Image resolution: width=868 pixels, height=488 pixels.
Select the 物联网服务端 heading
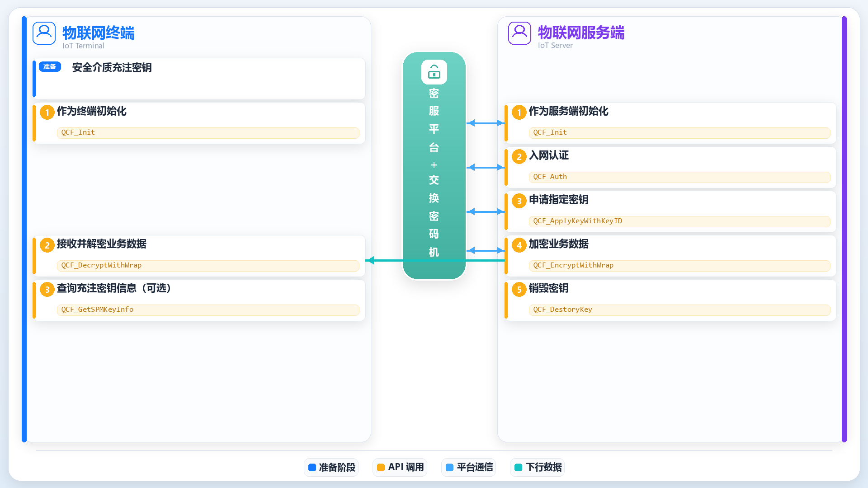[x=581, y=33]
